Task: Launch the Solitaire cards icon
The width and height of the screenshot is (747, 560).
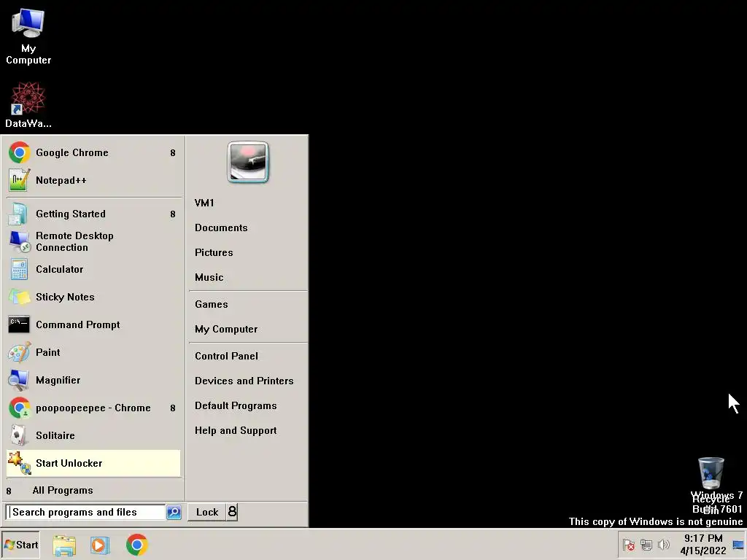Action: (x=18, y=435)
